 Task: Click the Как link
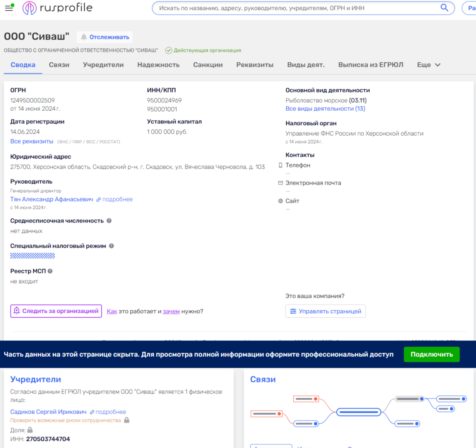coord(112,311)
